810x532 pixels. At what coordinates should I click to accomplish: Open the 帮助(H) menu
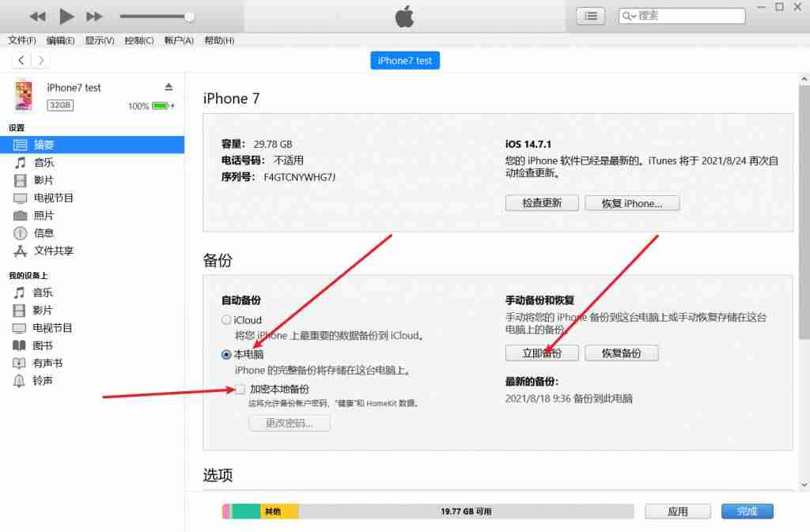pos(219,40)
